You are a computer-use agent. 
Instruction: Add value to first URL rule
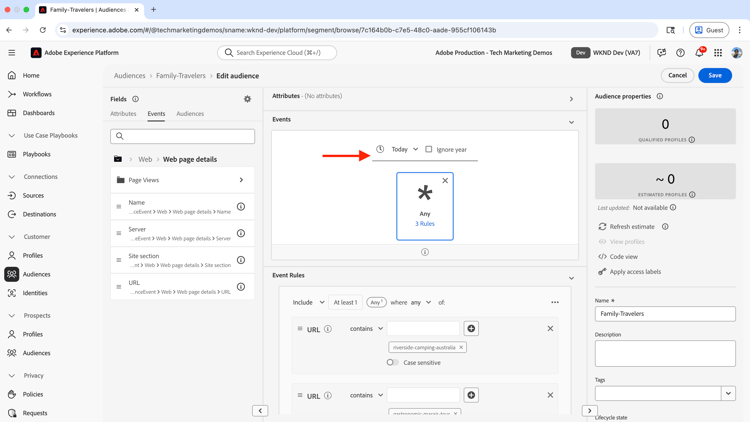tap(471, 328)
